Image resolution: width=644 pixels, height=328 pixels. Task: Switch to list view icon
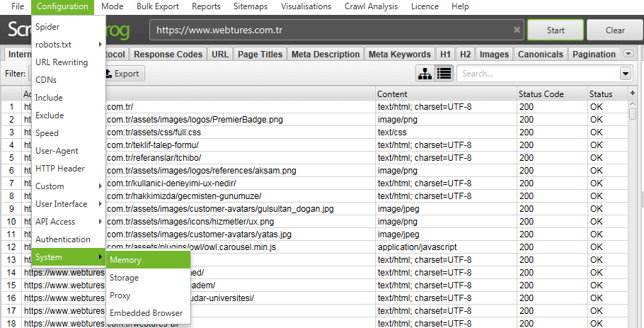(444, 74)
